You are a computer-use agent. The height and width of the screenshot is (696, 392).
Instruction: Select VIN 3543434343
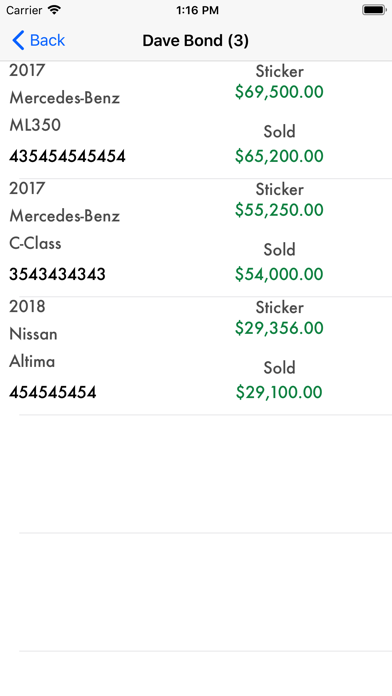click(x=57, y=274)
